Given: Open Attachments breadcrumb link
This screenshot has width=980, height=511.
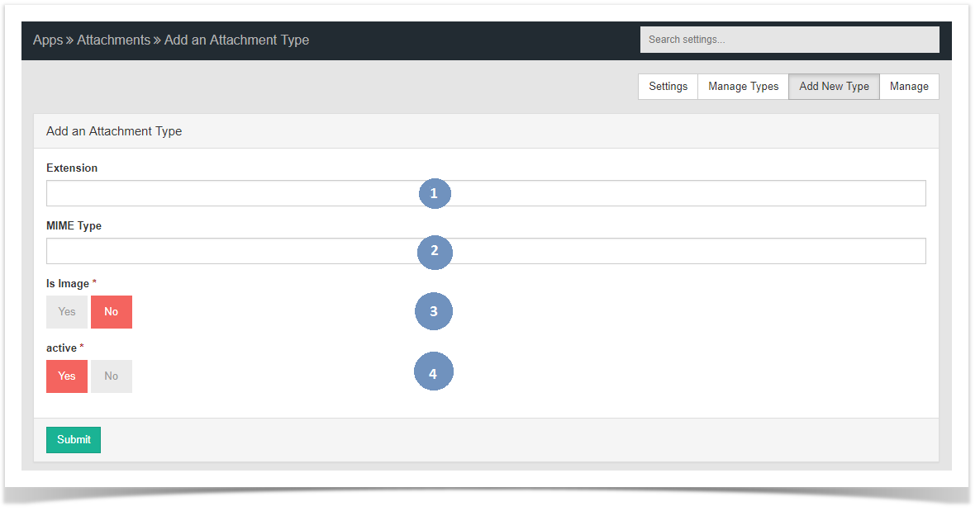Looking at the screenshot, I should [x=114, y=40].
